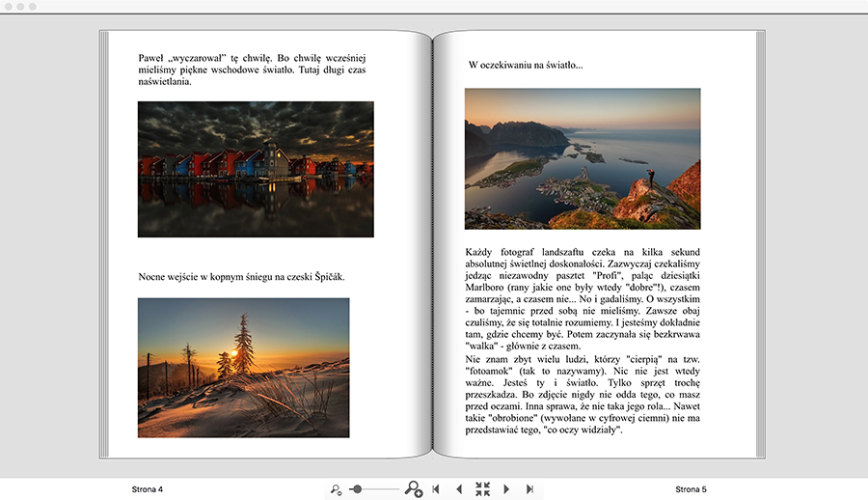Jump to the last page
Viewport: 868px width, 500px height.
[529, 489]
